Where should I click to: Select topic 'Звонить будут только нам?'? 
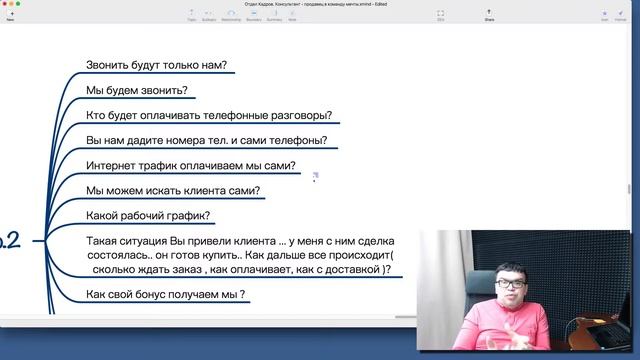point(156,65)
